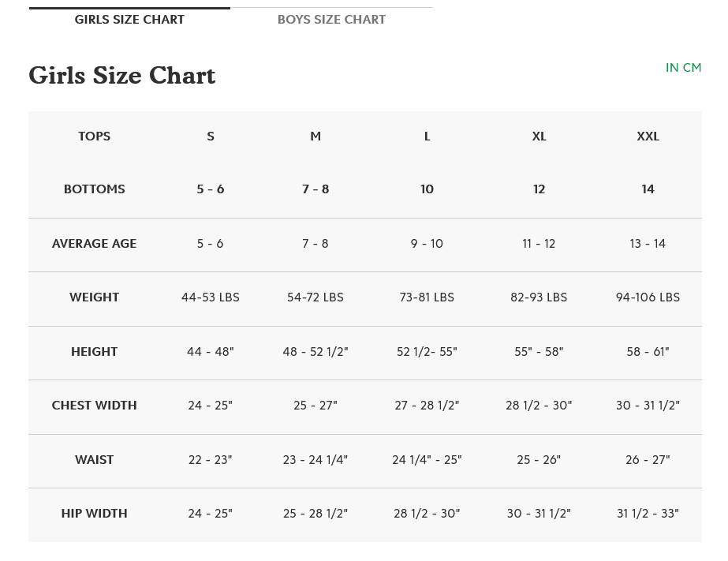Click the HIP WIDTH row label
The width and height of the screenshot is (728, 561).
[94, 514]
